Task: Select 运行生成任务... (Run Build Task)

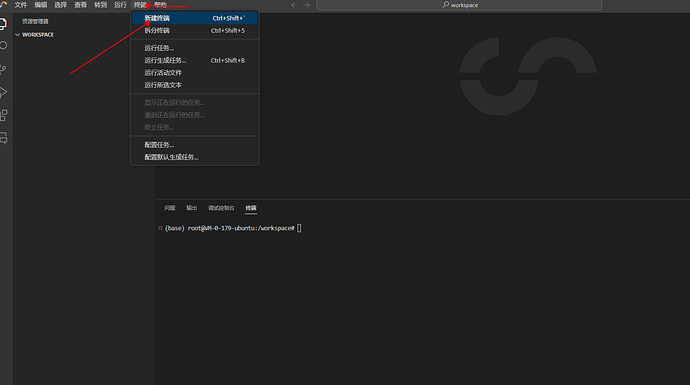Action: tap(195, 60)
